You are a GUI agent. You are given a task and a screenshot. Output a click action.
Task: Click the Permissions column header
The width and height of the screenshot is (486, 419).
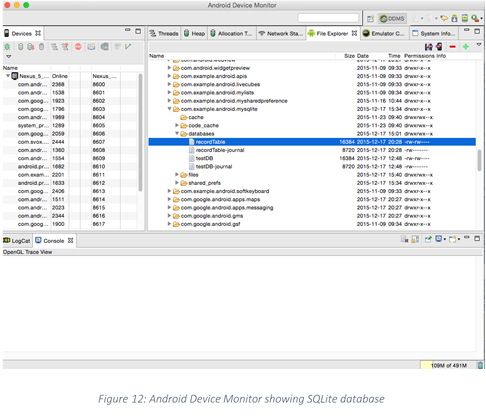coord(419,56)
